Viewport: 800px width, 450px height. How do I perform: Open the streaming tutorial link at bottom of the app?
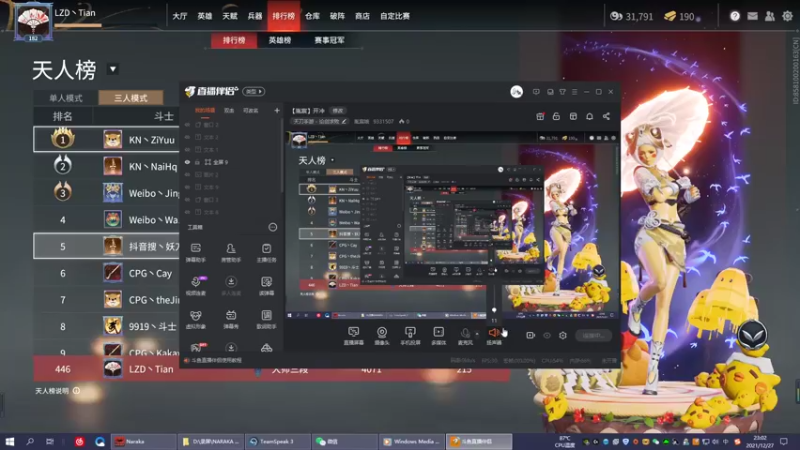pyautogui.click(x=213, y=360)
